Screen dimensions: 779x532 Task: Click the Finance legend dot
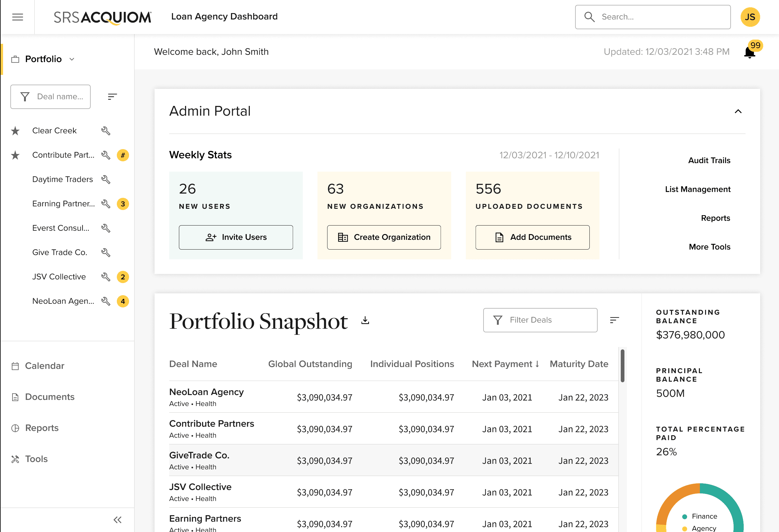tap(685, 516)
